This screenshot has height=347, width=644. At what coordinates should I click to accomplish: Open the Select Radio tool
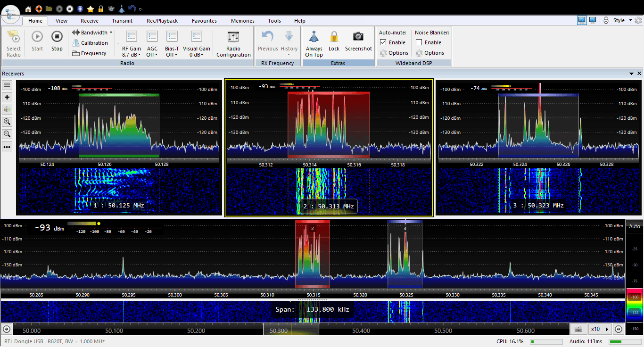[x=13, y=42]
